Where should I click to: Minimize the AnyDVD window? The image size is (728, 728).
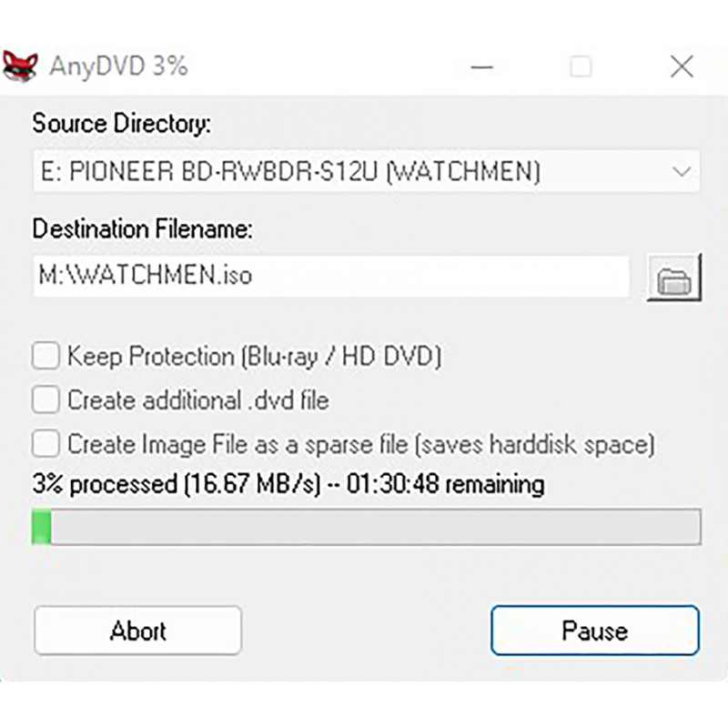pos(482,67)
